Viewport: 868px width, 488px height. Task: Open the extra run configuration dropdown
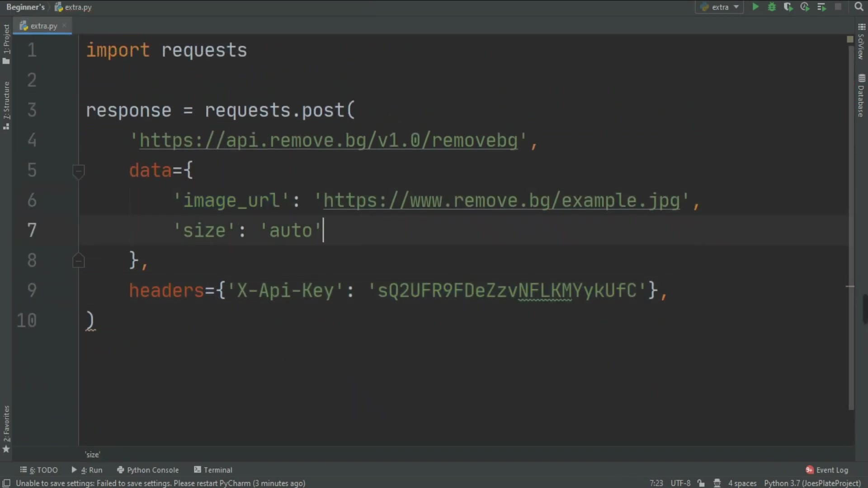pyautogui.click(x=719, y=7)
